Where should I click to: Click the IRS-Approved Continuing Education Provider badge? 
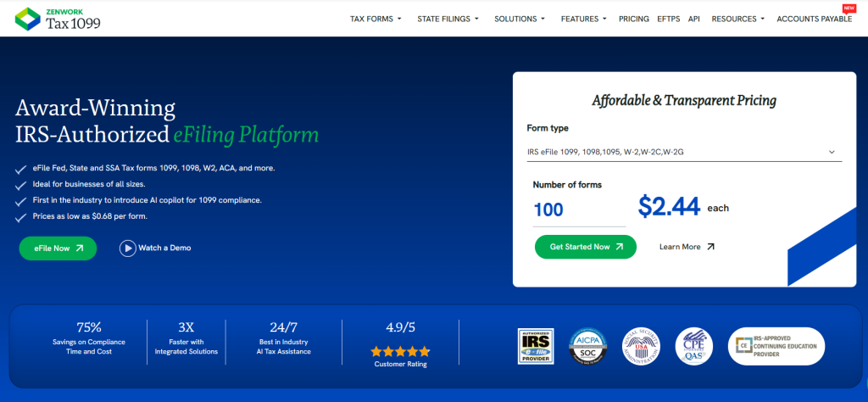pyautogui.click(x=776, y=346)
